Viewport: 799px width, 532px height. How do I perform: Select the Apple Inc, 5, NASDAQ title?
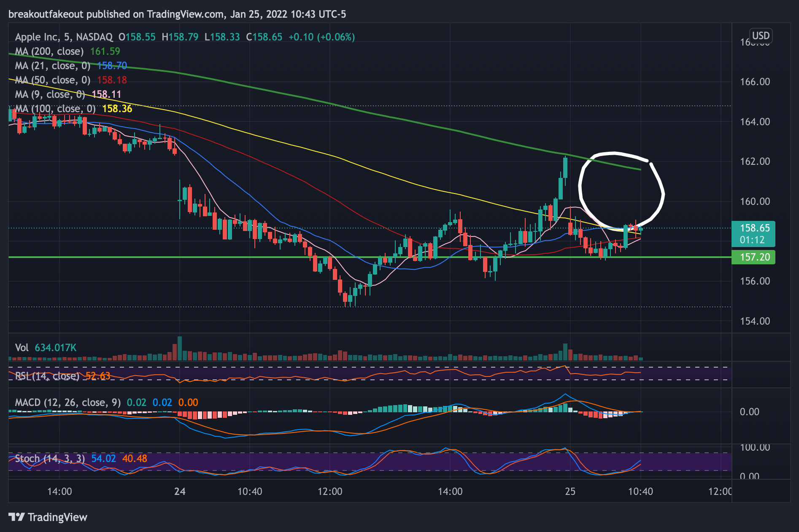pos(64,37)
